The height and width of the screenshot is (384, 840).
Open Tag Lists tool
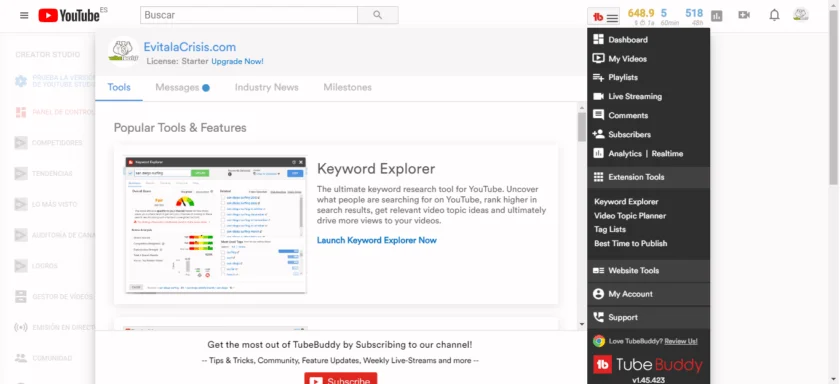610,229
